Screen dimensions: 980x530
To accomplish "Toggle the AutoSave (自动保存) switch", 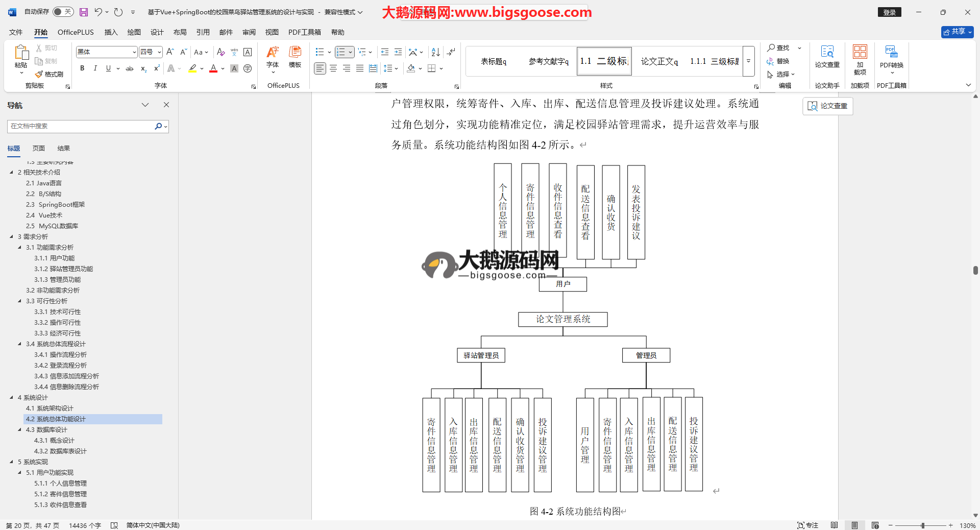I will pos(63,12).
